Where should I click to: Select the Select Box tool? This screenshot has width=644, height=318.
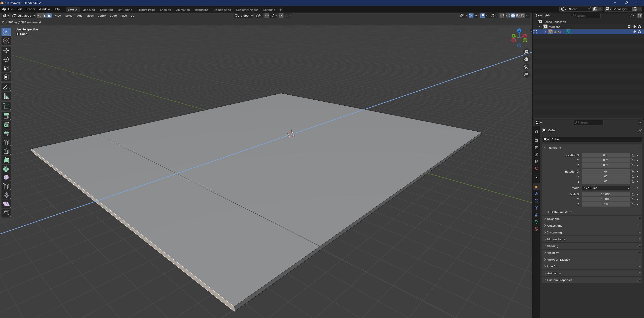click(x=6, y=32)
